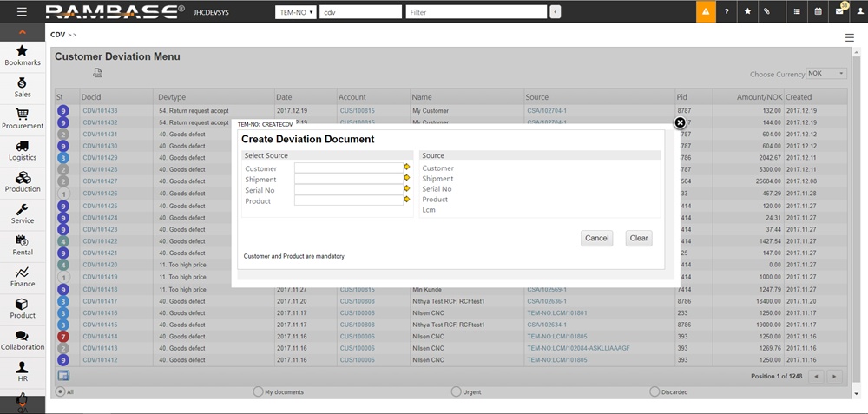This screenshot has width=868, height=414.
Task: Click the Shipment input field
Action: 347,178
